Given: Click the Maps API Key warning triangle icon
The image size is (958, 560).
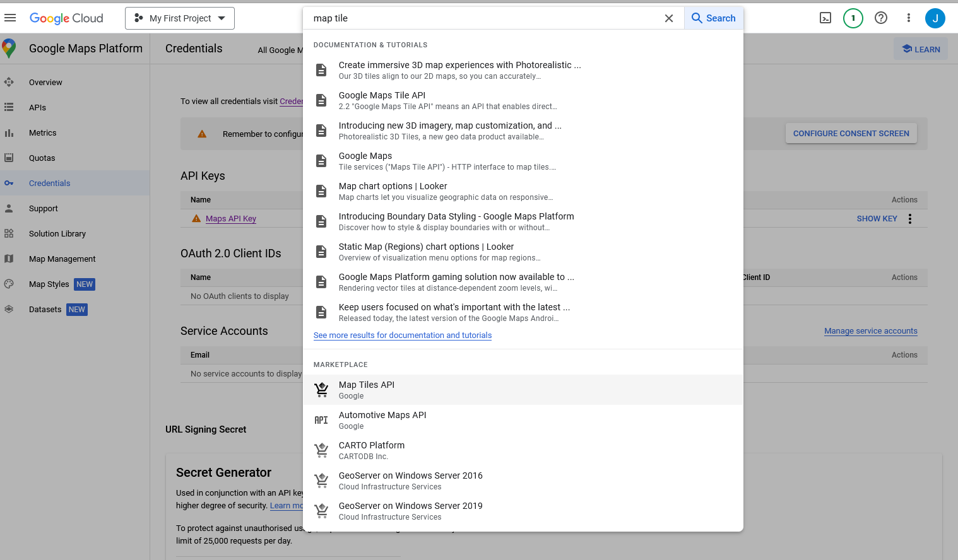Looking at the screenshot, I should [196, 218].
